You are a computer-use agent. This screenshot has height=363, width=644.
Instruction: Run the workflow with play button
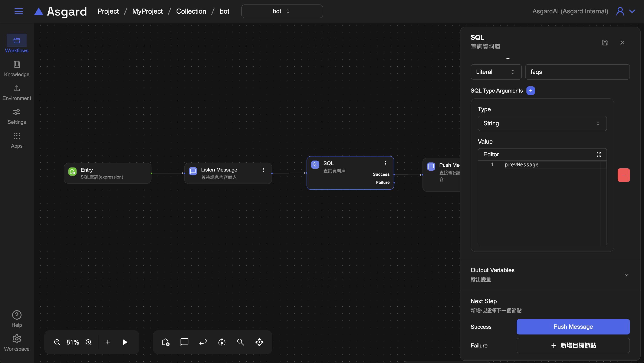pyautogui.click(x=125, y=342)
